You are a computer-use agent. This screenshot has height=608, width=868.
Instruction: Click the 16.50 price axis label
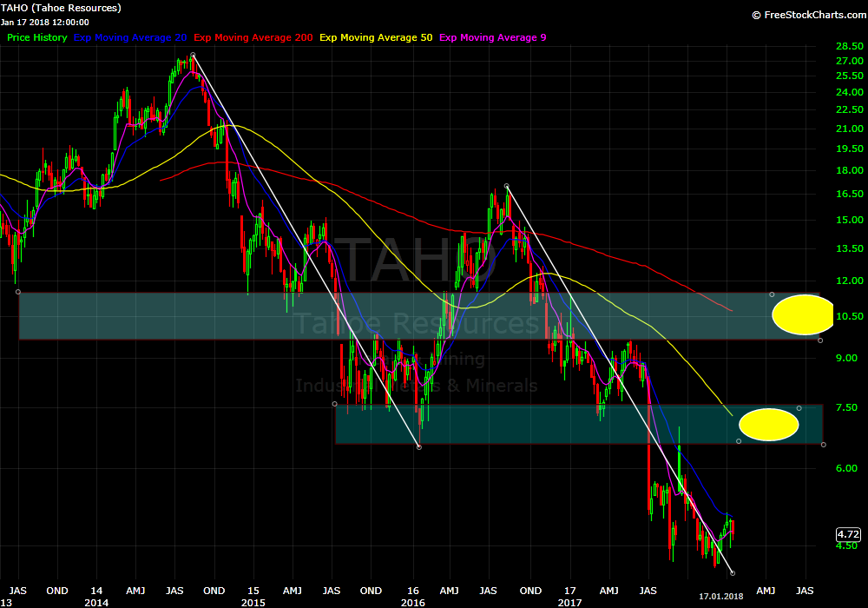click(x=850, y=194)
